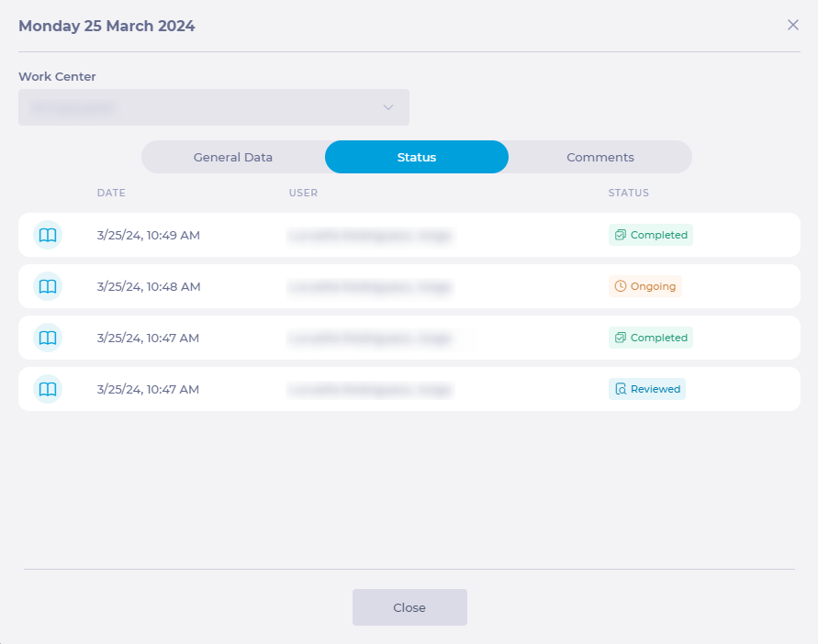
Task: Click the Work Center dropdown chevron arrow
Action: pos(388,107)
